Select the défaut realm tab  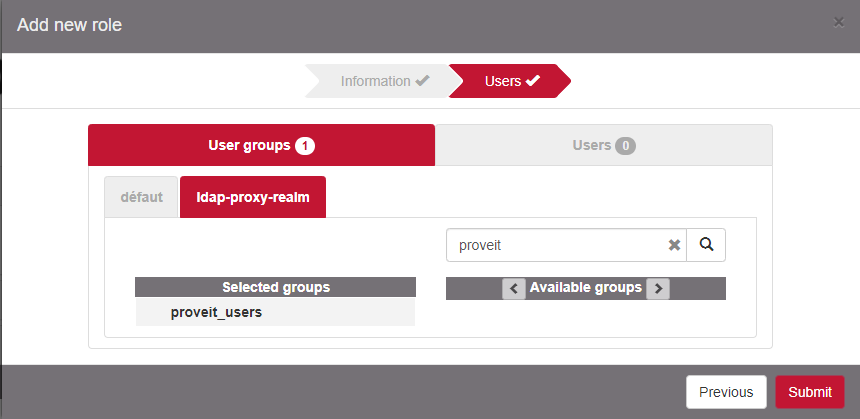pos(141,197)
